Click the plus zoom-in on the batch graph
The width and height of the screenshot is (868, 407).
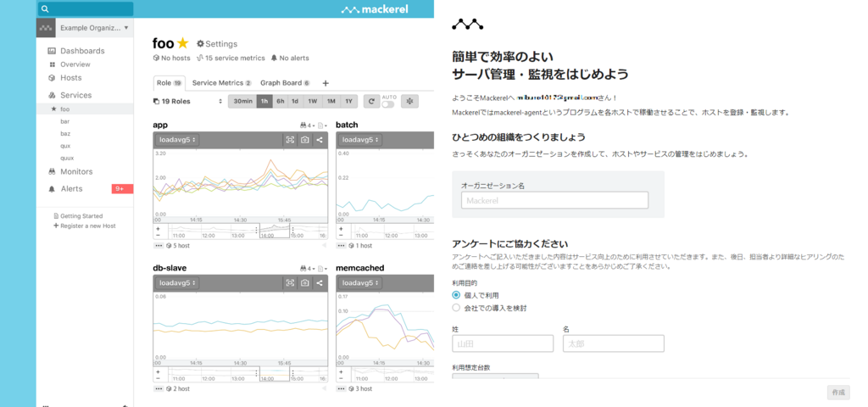coord(341,228)
